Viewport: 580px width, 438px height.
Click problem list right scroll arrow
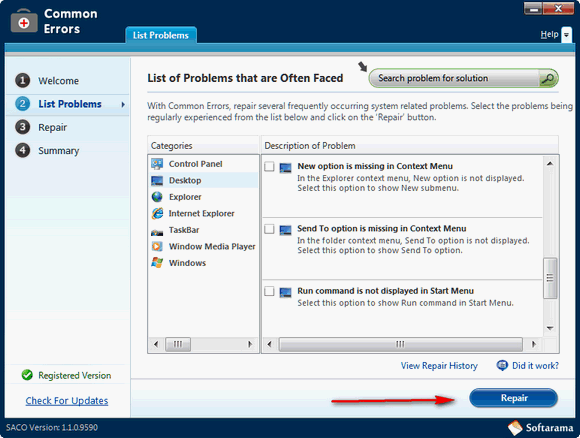click(533, 344)
